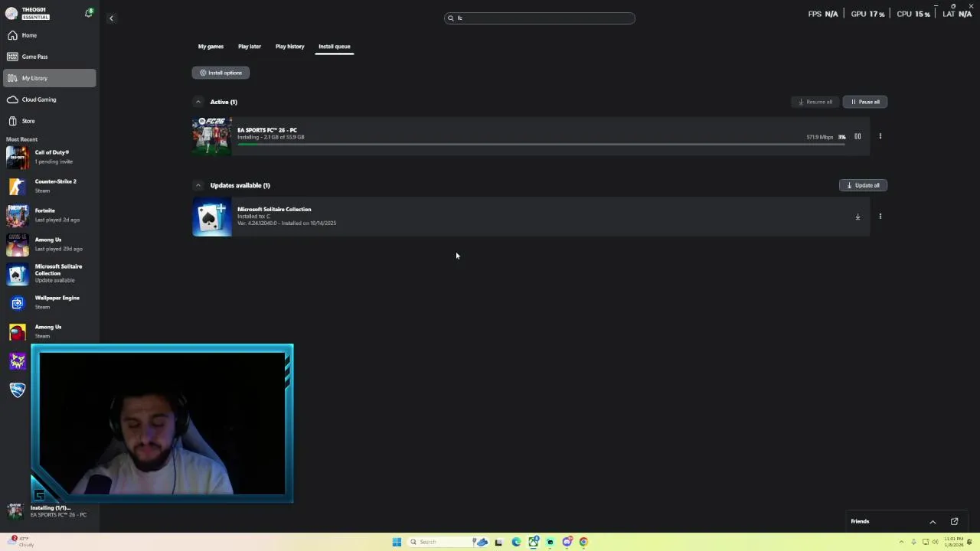
Task: Select the Install queue tab
Action: 335,47
